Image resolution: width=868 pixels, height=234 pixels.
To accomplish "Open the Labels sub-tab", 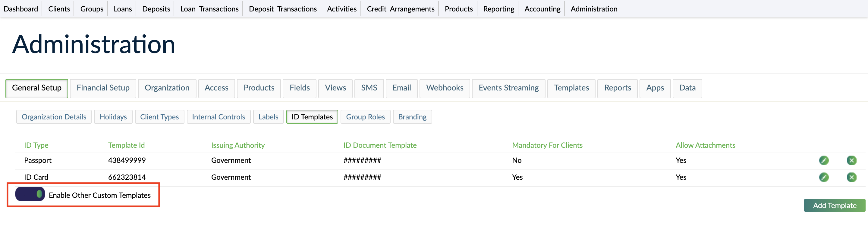I will (268, 117).
